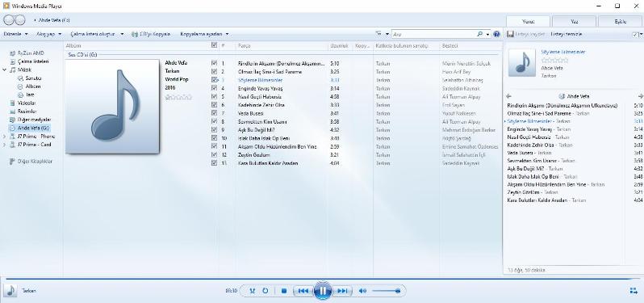Toggle the select-all checkbox in column header
The image size is (644, 303).
point(214,45)
